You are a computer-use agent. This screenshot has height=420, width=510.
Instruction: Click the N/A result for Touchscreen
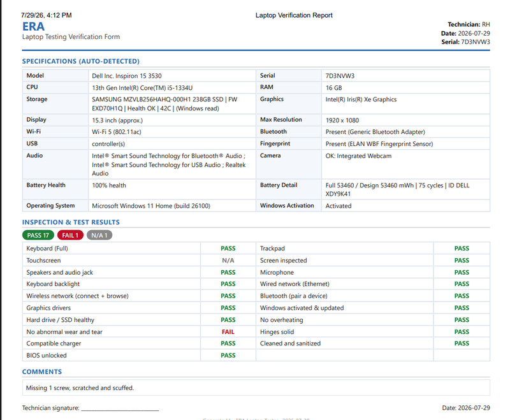228,261
